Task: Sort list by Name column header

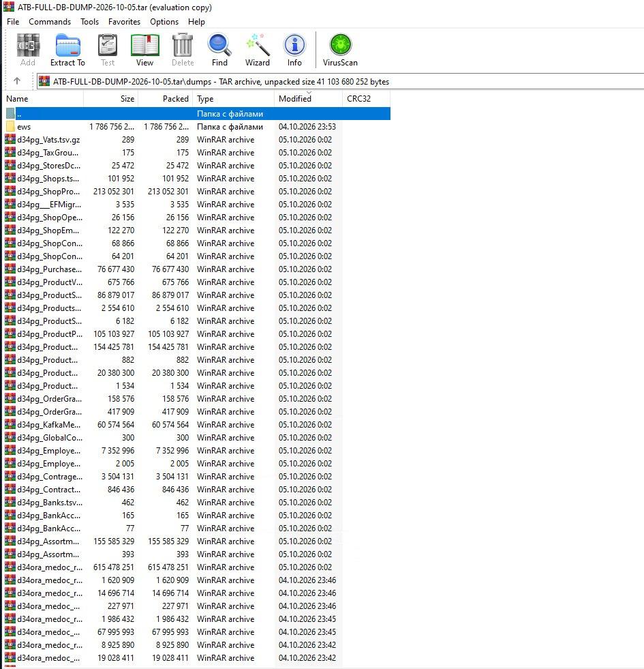Action: [x=43, y=99]
